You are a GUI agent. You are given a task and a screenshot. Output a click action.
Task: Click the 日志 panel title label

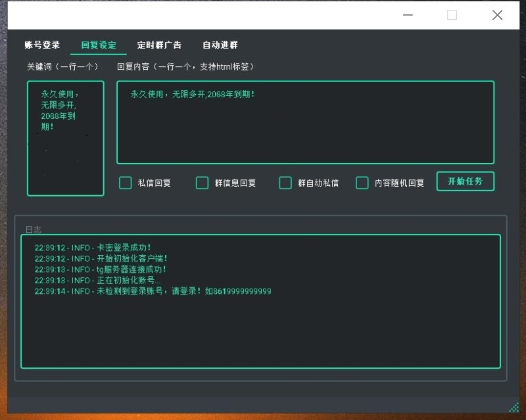[34, 229]
